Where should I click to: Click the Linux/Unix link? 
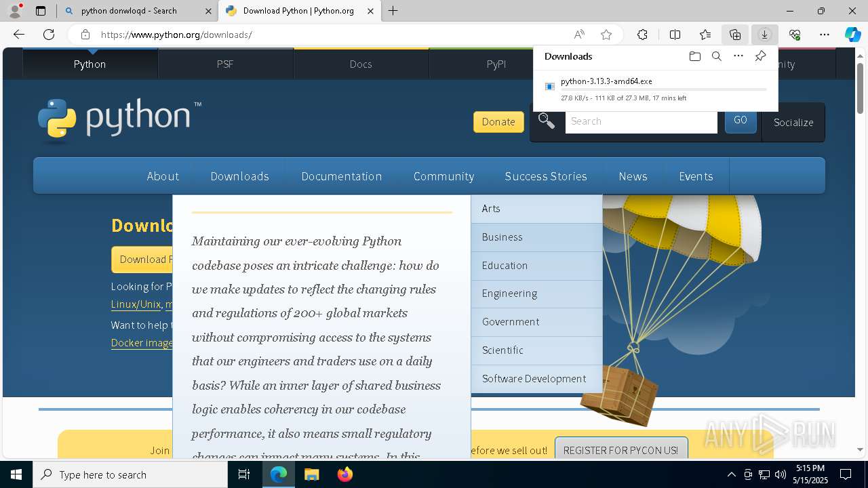(x=136, y=304)
